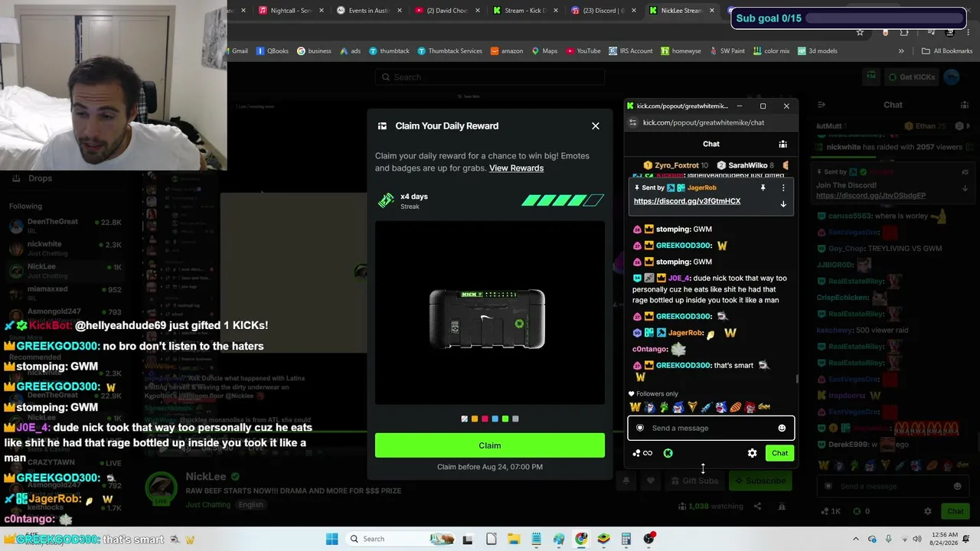Select the orange reward indicator dot
This screenshot has height=551, width=980.
pyautogui.click(x=475, y=419)
